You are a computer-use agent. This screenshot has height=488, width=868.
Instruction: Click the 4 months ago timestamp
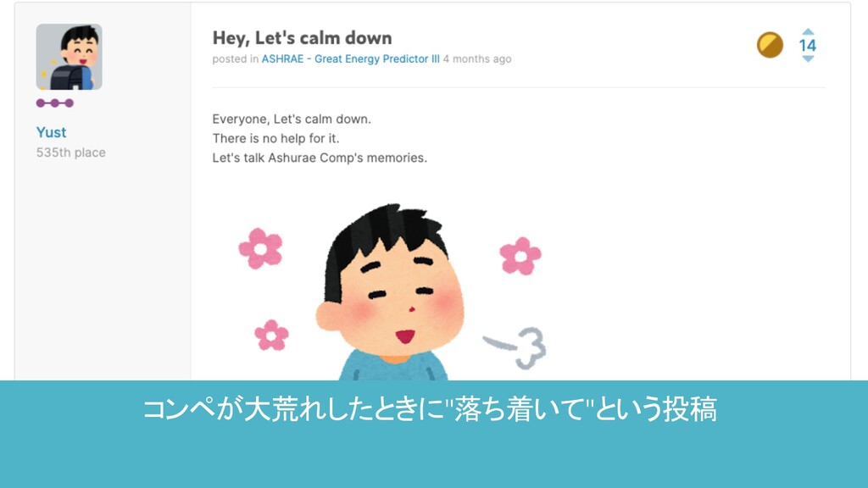coord(477,58)
